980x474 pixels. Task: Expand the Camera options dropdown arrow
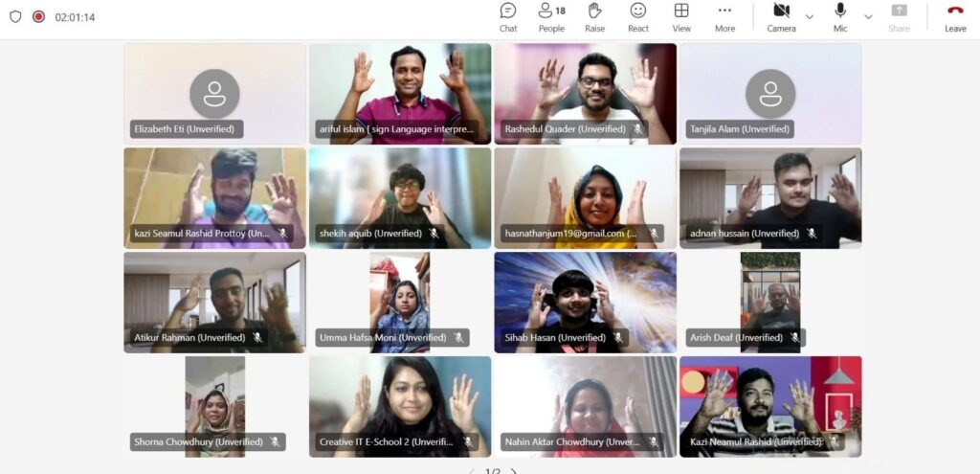810,17
